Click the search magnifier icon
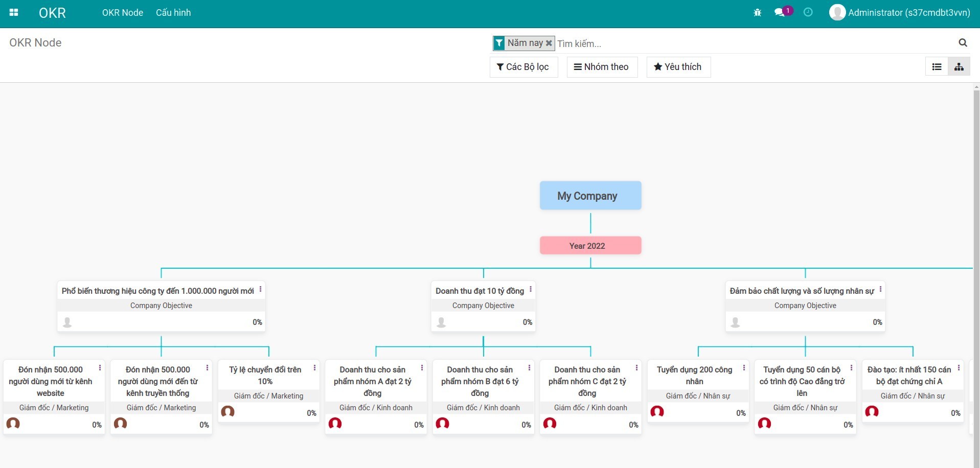980x468 pixels. pyautogui.click(x=963, y=43)
